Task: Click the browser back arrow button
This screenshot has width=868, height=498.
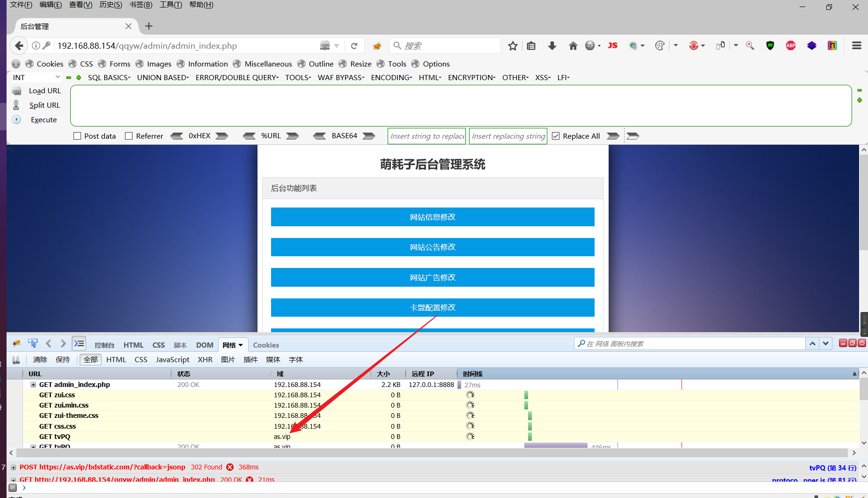Action: coord(19,45)
